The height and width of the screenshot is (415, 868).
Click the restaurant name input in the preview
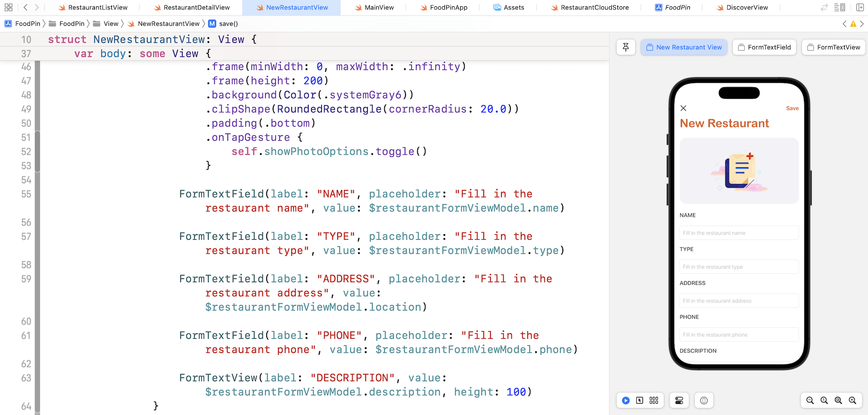pyautogui.click(x=739, y=233)
